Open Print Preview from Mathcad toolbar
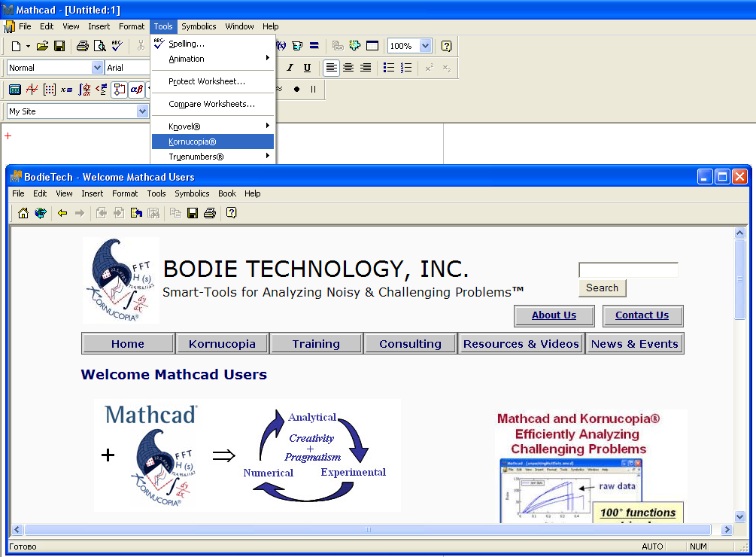This screenshot has height=557, width=756. pyautogui.click(x=99, y=46)
